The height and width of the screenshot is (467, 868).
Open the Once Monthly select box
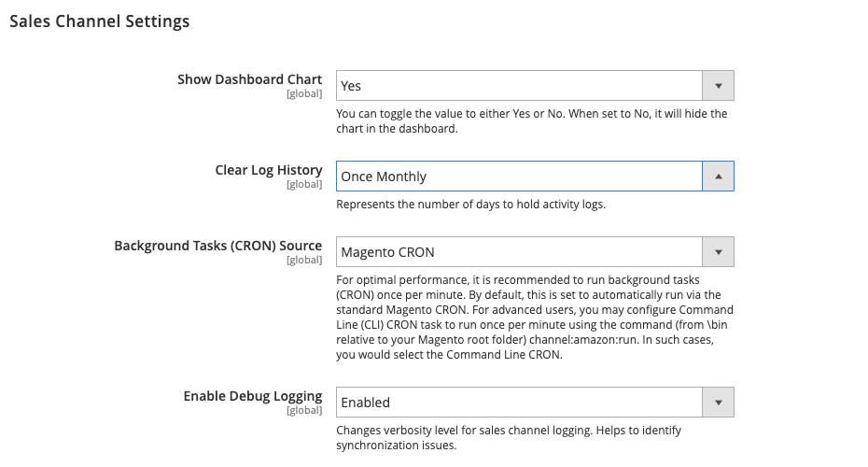535,177
